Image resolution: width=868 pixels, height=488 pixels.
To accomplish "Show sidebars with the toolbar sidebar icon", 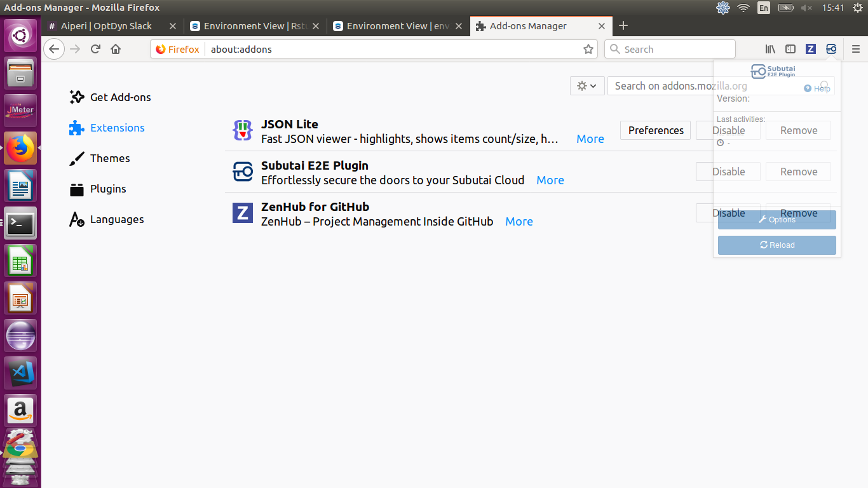I will pyautogui.click(x=790, y=49).
